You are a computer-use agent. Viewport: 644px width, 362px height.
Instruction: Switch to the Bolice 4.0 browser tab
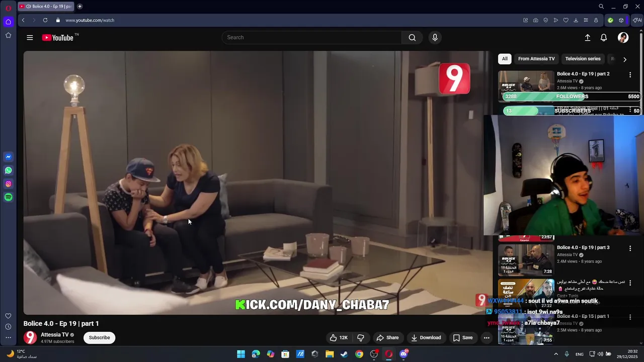pyautogui.click(x=45, y=7)
